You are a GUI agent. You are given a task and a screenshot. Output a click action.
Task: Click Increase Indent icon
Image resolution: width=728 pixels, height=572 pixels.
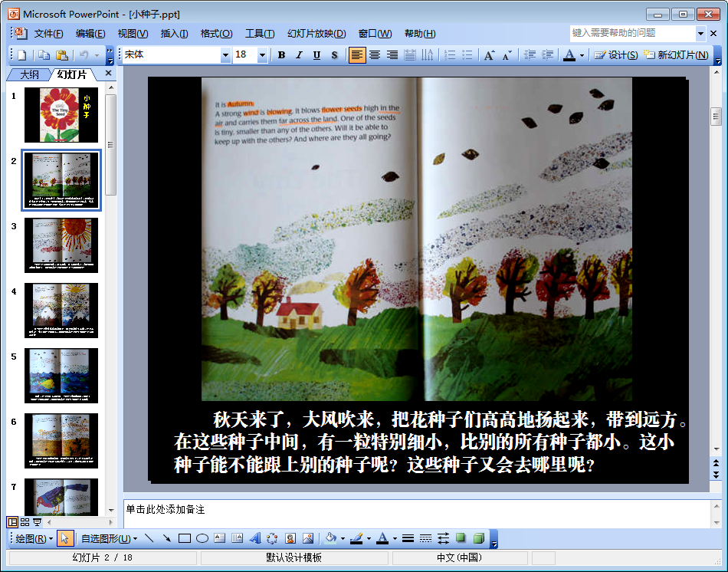547,55
